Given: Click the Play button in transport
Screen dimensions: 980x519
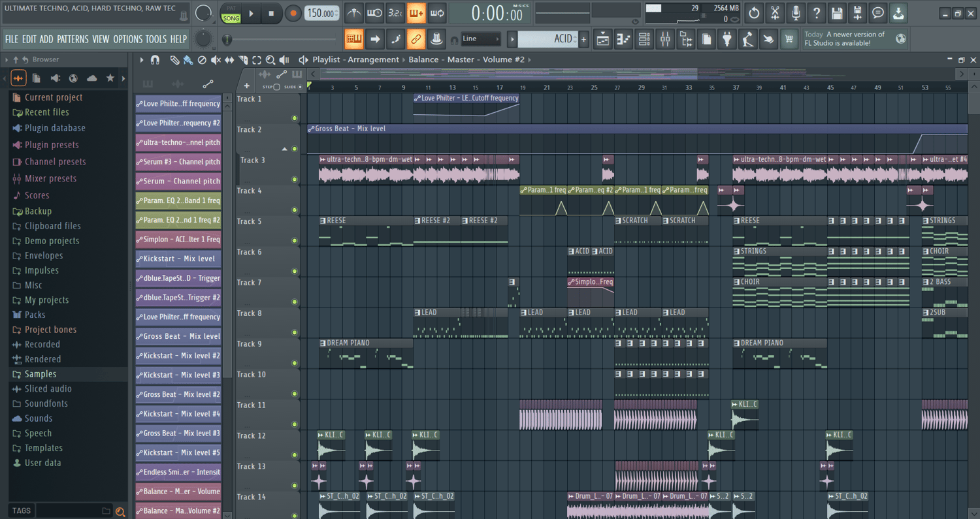Looking at the screenshot, I should 252,13.
